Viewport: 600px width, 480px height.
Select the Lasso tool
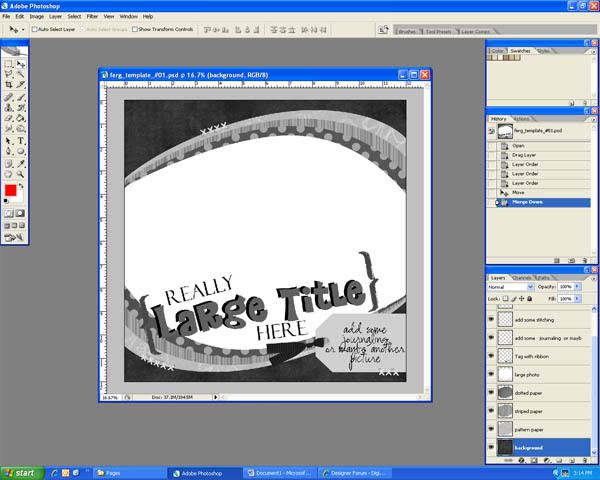(x=9, y=74)
